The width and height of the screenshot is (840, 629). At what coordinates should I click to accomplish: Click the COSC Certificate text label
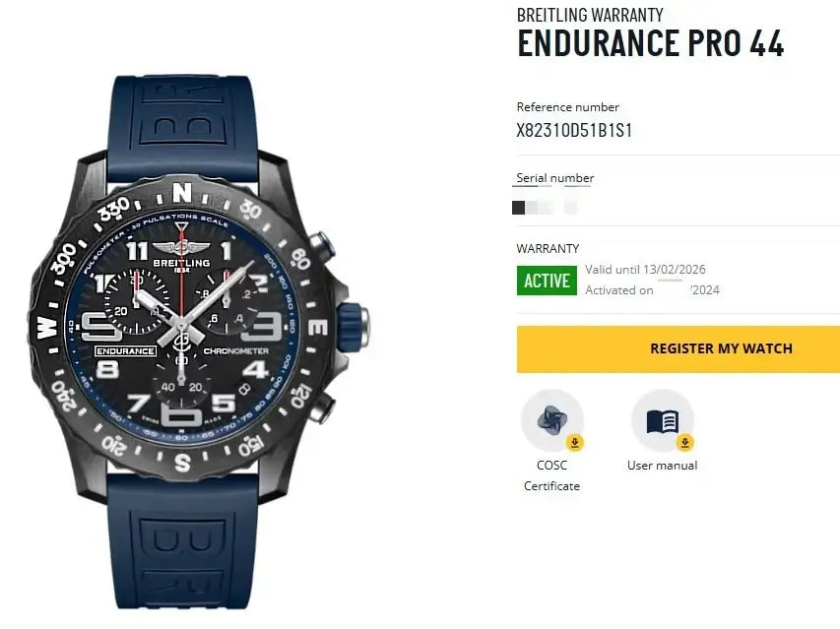551,475
